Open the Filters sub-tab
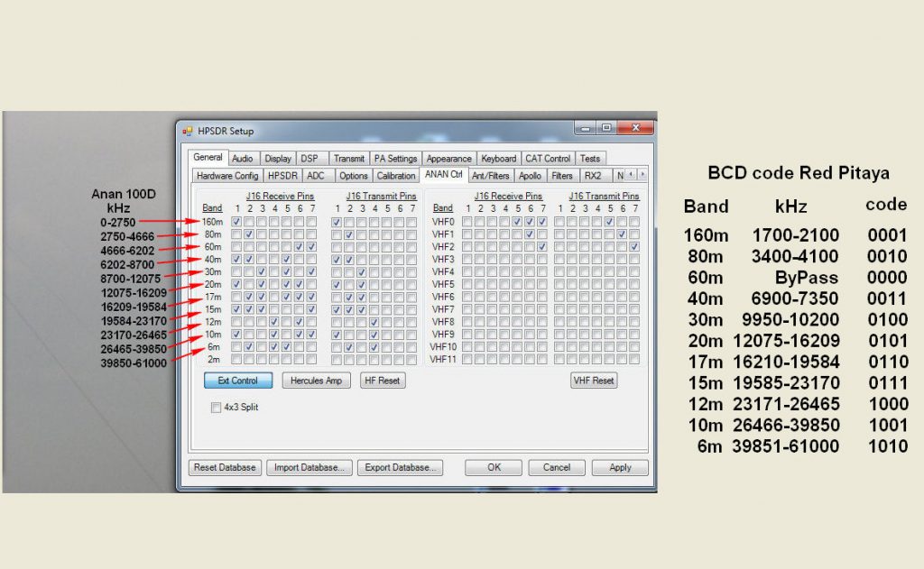Screen dimensions: 924x569 click(562, 176)
